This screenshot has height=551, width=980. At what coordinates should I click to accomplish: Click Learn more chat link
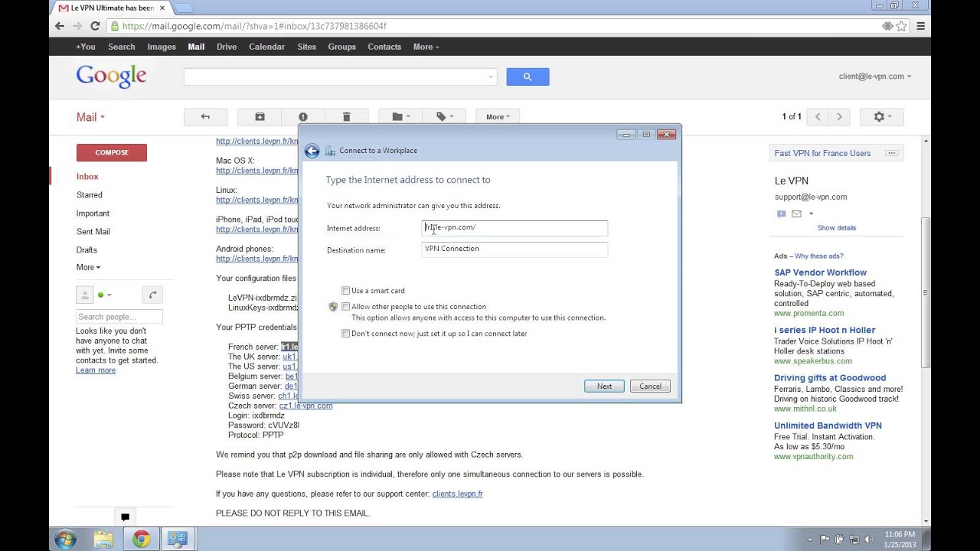coord(96,370)
